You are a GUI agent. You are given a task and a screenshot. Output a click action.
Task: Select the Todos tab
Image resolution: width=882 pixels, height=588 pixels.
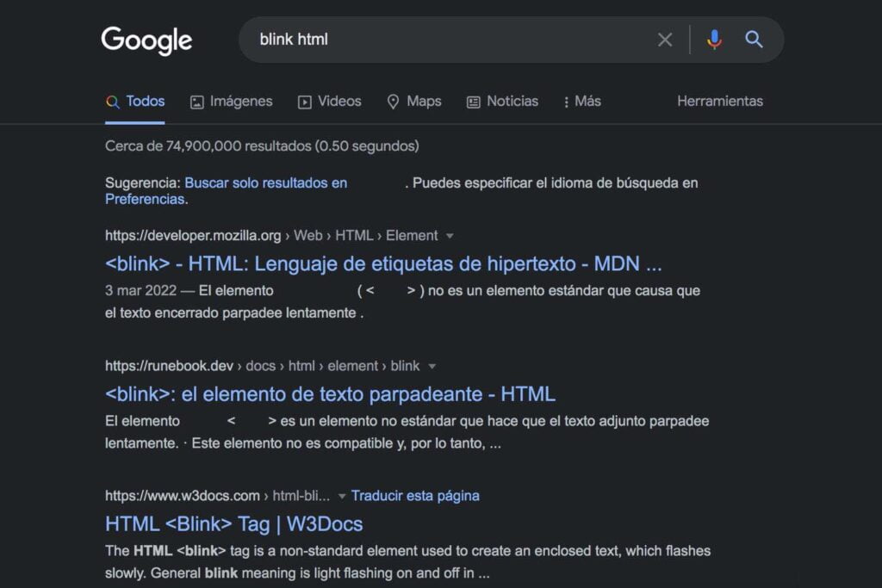(135, 102)
